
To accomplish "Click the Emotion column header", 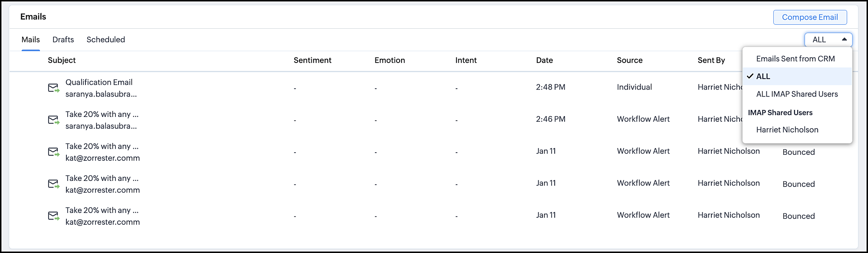I will pos(389,60).
